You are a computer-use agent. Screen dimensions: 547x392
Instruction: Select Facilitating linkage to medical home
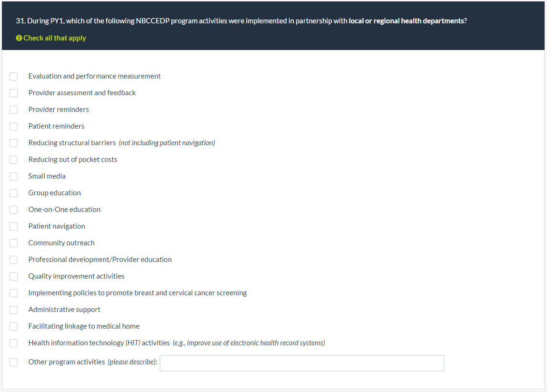pyautogui.click(x=14, y=326)
